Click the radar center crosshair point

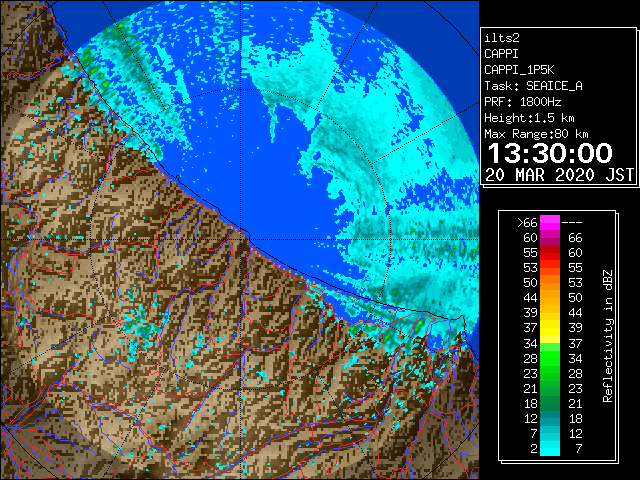241,239
